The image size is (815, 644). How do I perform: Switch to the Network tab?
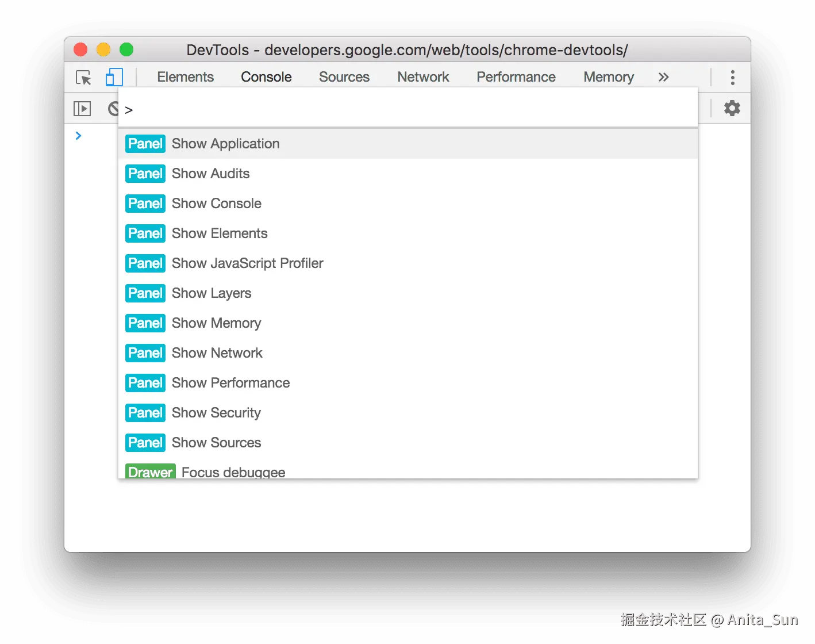pyautogui.click(x=423, y=77)
